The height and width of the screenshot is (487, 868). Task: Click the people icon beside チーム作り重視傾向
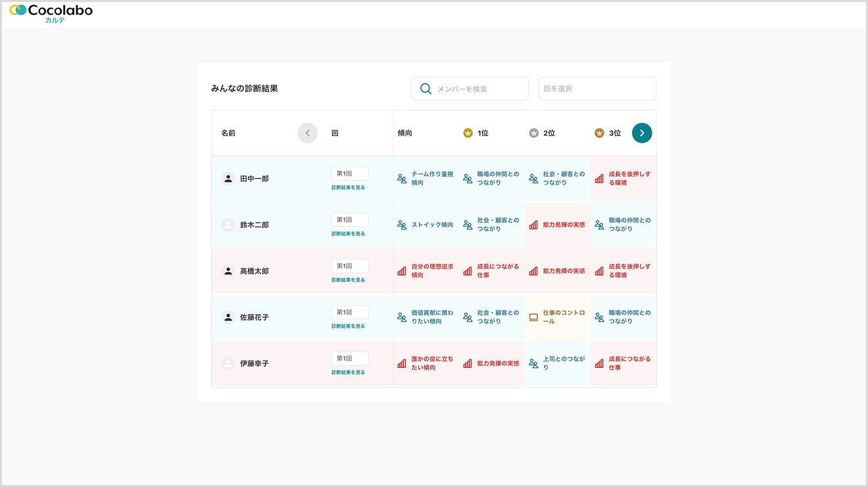click(x=402, y=178)
